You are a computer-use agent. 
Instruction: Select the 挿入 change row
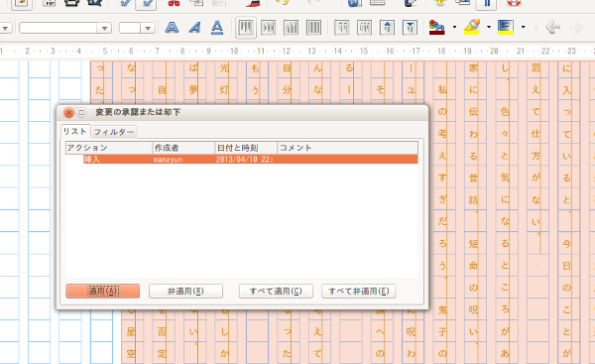251,159
